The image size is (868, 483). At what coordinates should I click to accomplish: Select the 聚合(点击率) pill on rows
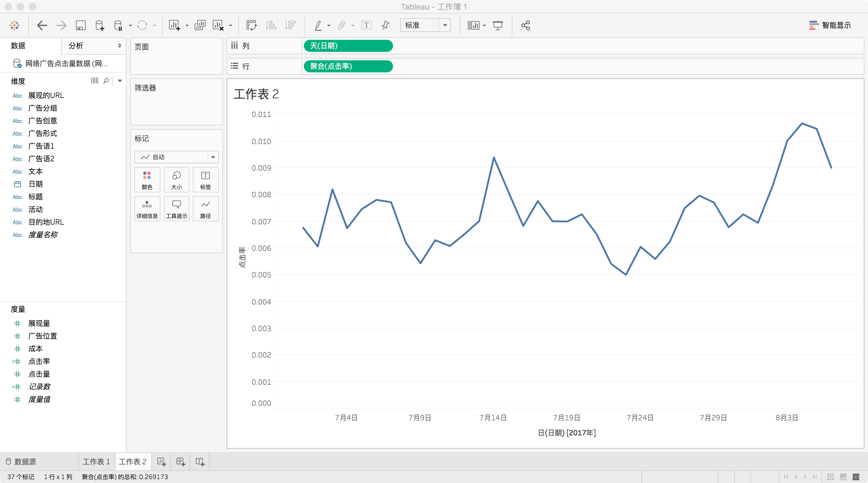click(348, 66)
